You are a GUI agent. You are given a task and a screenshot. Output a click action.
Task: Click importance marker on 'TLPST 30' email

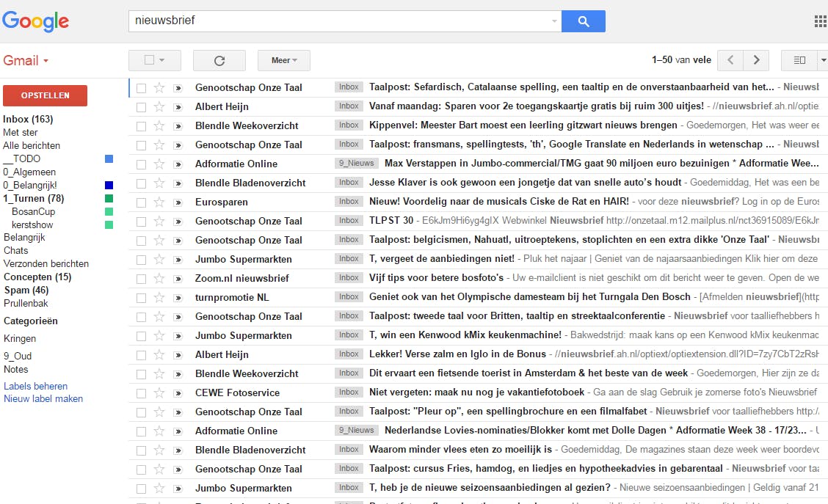coord(178,221)
